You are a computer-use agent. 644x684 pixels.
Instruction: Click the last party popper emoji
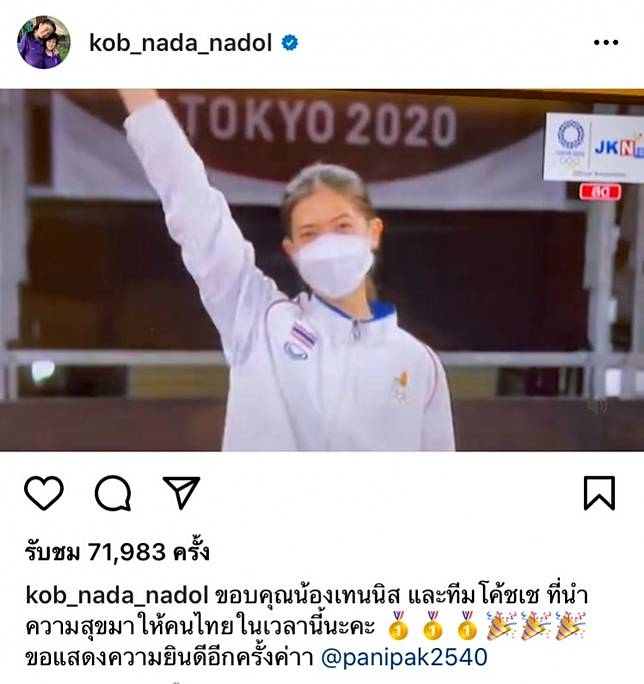[570, 626]
